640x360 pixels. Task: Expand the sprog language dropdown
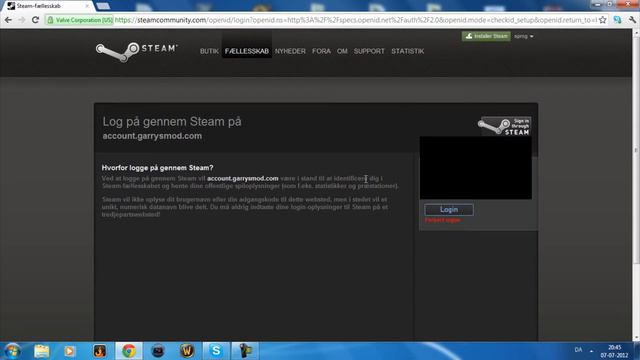(524, 36)
